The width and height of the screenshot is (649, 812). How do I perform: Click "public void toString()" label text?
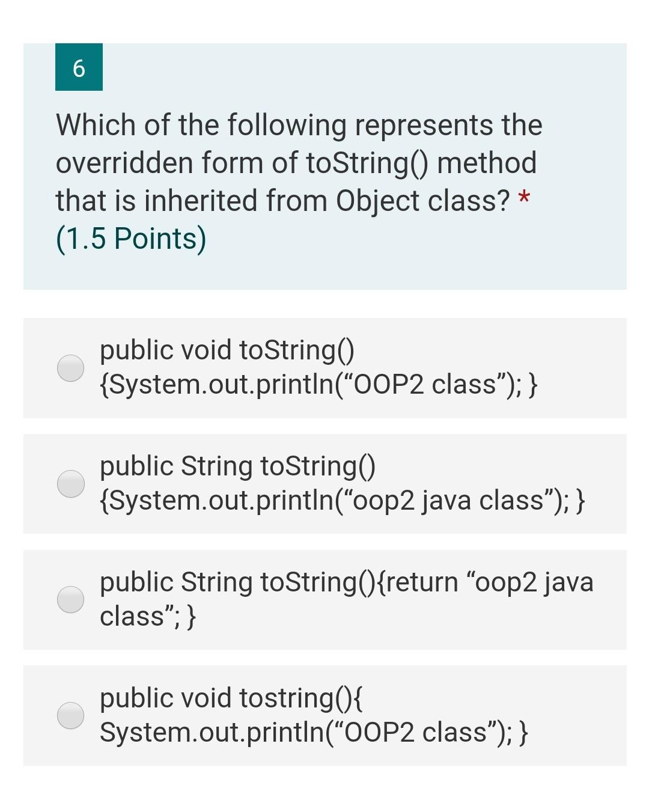click(227, 350)
